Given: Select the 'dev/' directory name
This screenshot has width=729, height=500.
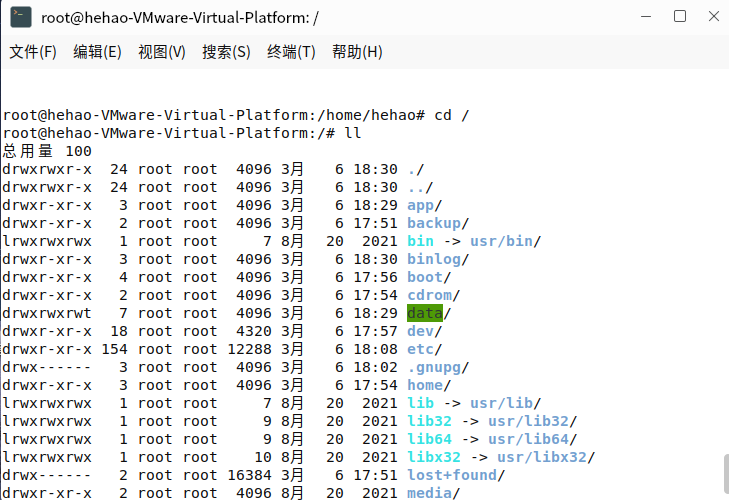Looking at the screenshot, I should point(424,331).
